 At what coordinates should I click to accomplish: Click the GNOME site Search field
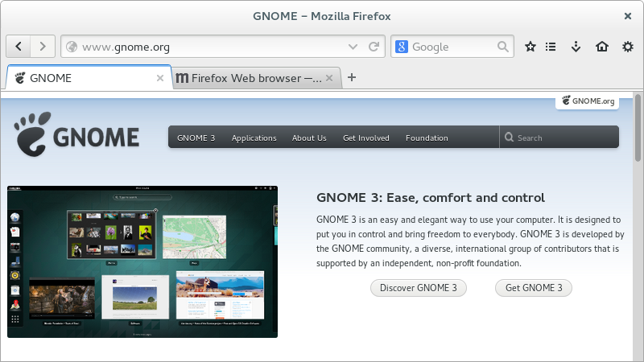click(559, 137)
